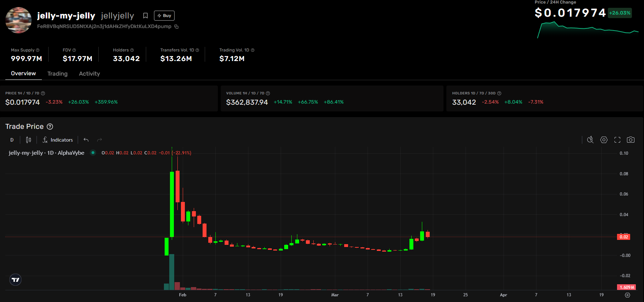The image size is (644, 302).
Task: Click the -3.23% 1H price change
Action: (x=54, y=102)
